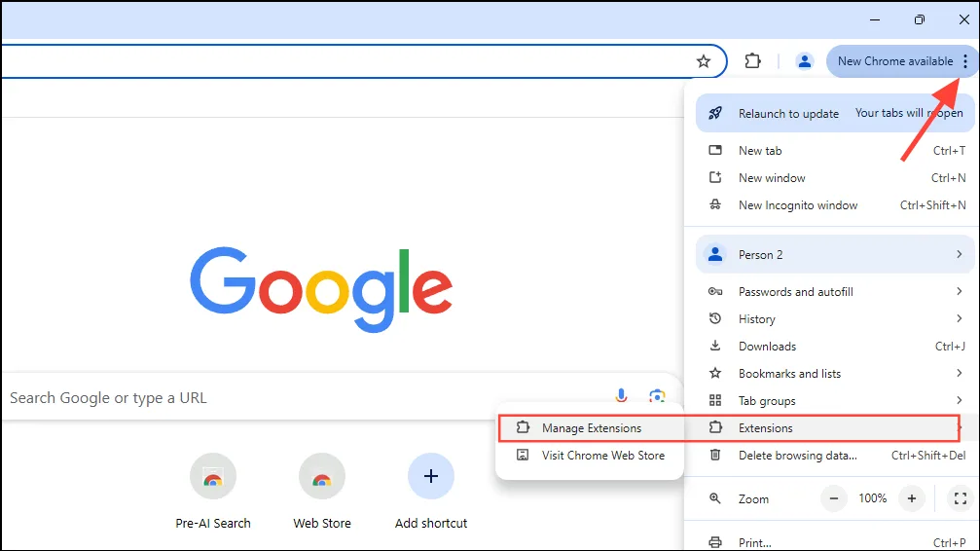Open a New tab from the menu
The image size is (980, 551).
click(835, 151)
